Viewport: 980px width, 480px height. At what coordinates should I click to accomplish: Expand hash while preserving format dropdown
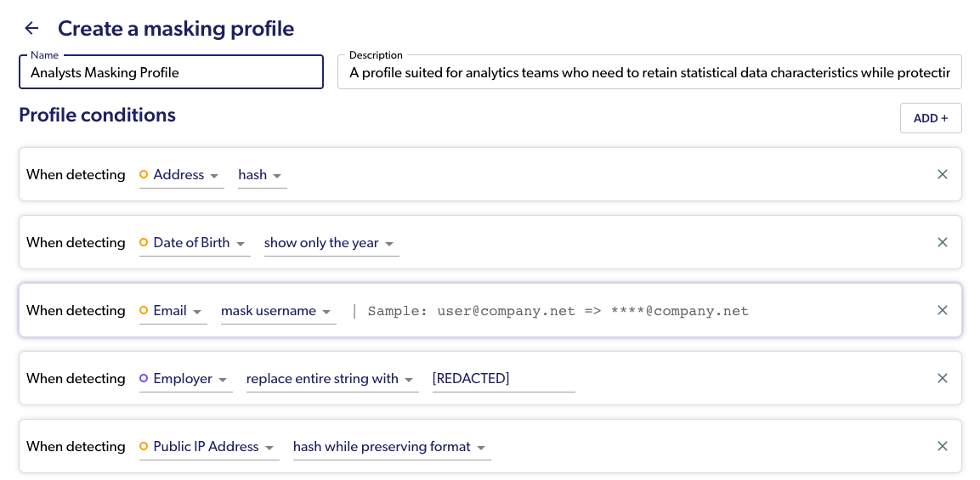(x=391, y=447)
